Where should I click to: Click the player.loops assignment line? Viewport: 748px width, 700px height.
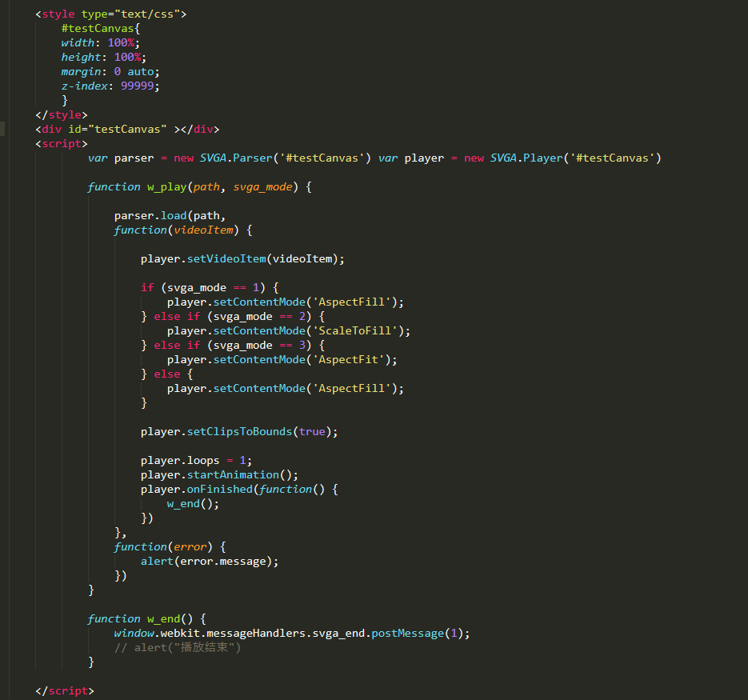click(196, 460)
